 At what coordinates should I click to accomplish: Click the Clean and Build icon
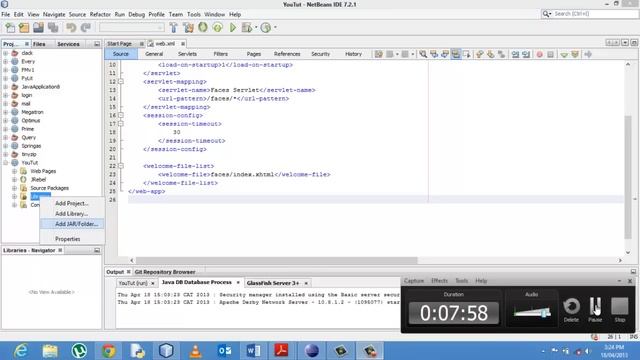pyautogui.click(x=188, y=28)
